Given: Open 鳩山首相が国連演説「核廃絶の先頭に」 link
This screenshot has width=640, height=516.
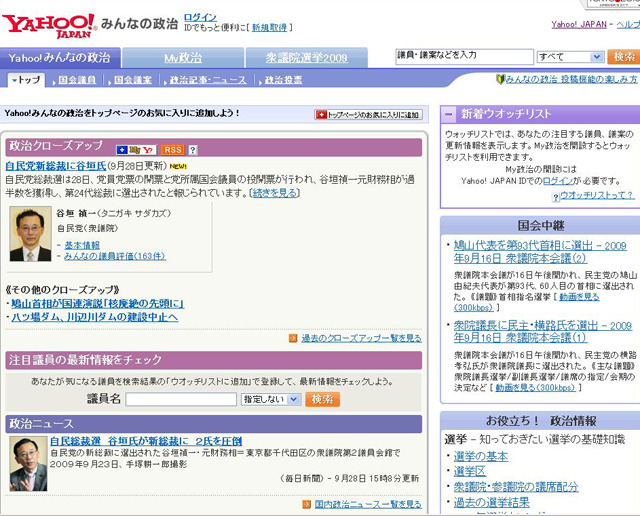Looking at the screenshot, I should pos(97,303).
